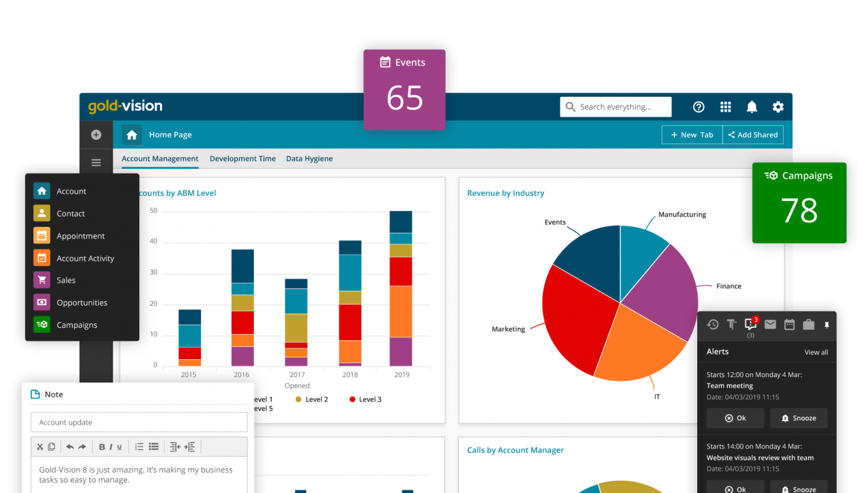Open the briefcase icon in alerts panel

point(809,324)
